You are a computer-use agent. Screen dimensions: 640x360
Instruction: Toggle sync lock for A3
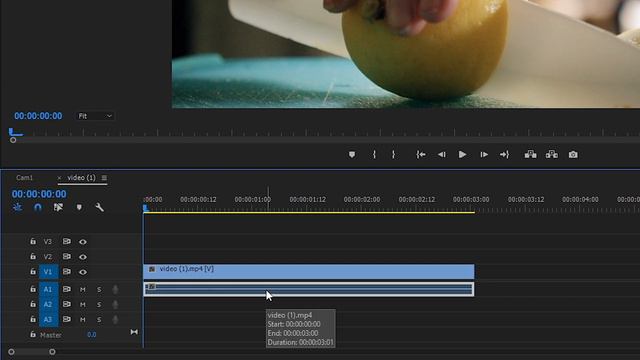[67, 320]
